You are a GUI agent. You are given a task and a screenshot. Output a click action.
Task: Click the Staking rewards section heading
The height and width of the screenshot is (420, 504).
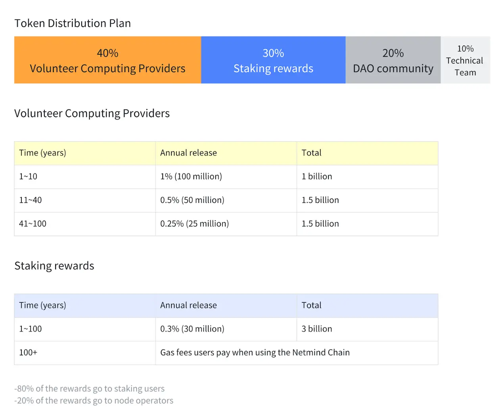click(x=54, y=266)
